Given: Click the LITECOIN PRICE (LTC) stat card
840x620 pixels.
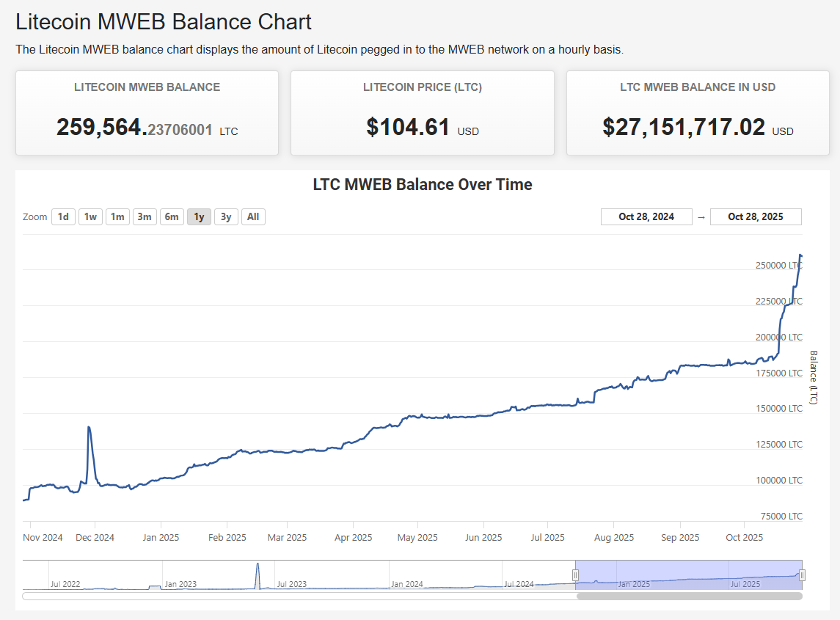Looking at the screenshot, I should pos(422,112).
